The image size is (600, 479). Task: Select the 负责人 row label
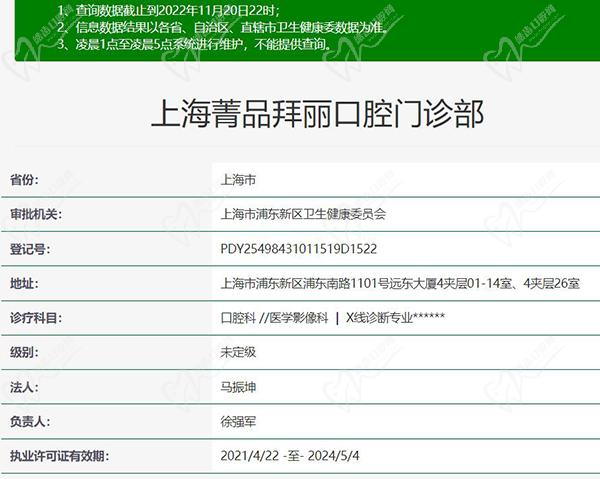pyautogui.click(x=30, y=422)
